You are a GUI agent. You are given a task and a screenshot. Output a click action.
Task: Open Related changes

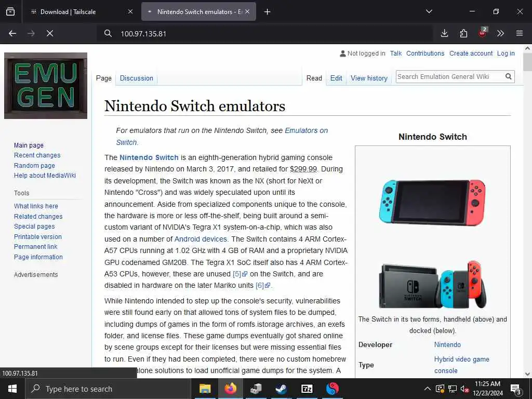point(38,217)
